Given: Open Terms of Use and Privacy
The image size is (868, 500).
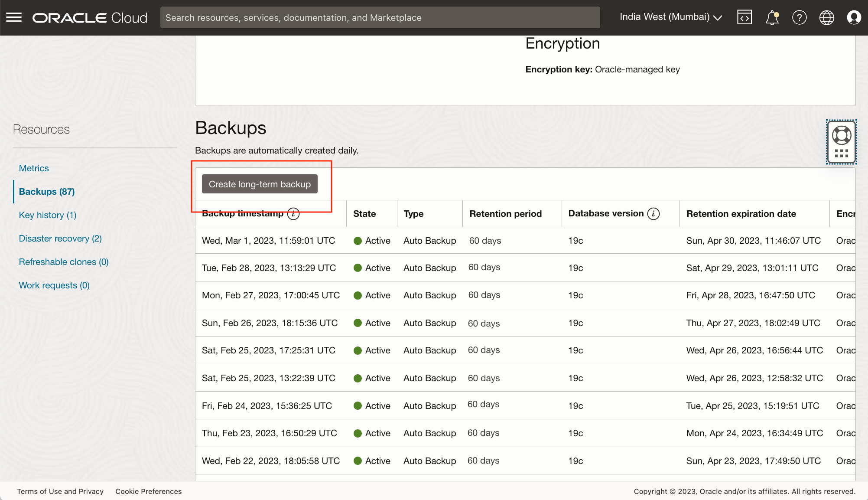Looking at the screenshot, I should point(60,491).
